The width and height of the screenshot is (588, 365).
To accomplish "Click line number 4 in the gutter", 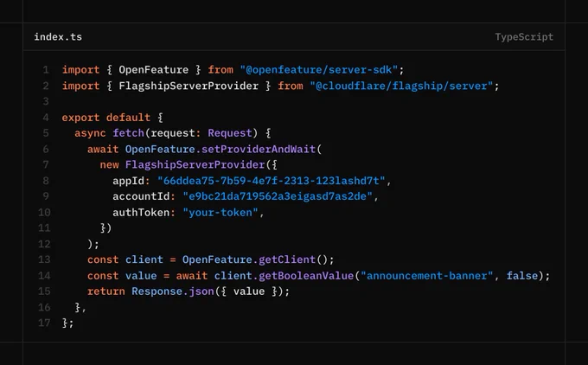I will [46, 118].
